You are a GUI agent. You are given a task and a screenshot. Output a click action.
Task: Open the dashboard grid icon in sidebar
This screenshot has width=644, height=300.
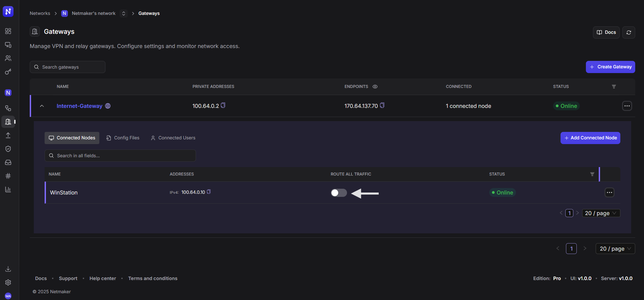coord(8,31)
